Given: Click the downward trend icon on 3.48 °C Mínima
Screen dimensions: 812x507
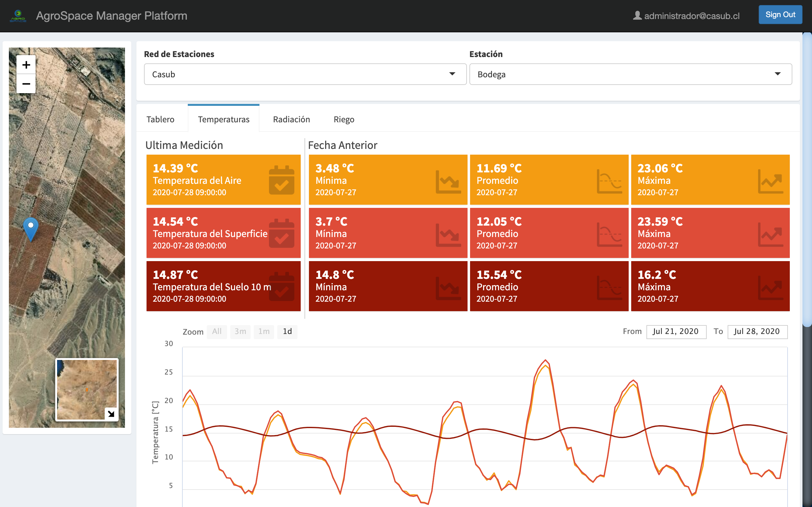Looking at the screenshot, I should point(448,182).
